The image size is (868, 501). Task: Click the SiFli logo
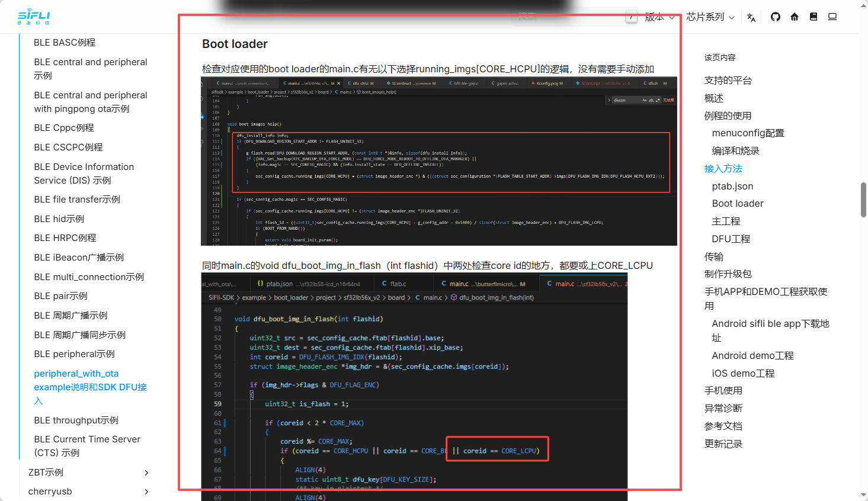[x=34, y=17]
